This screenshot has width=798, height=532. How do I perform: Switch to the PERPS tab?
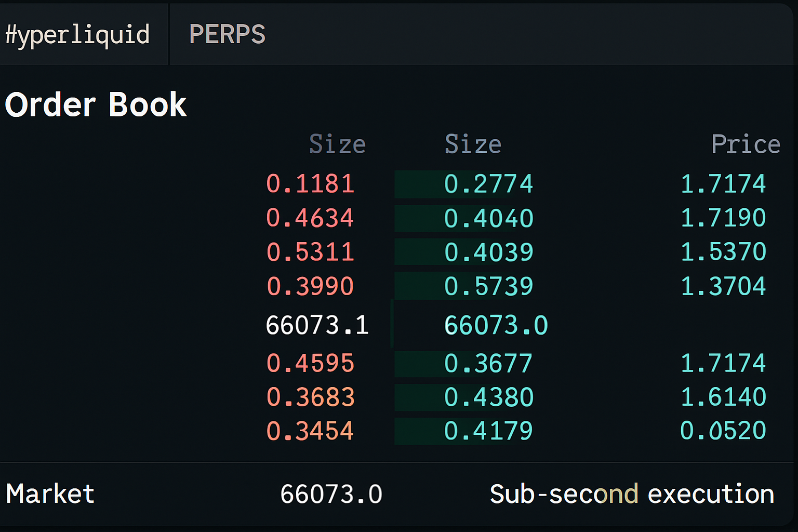[227, 35]
